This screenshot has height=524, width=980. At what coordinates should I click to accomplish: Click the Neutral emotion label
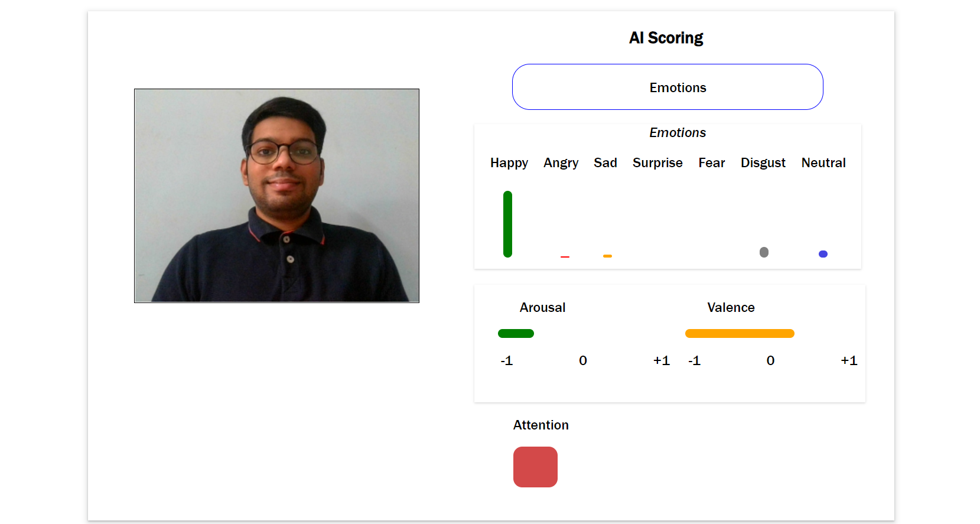pos(823,163)
